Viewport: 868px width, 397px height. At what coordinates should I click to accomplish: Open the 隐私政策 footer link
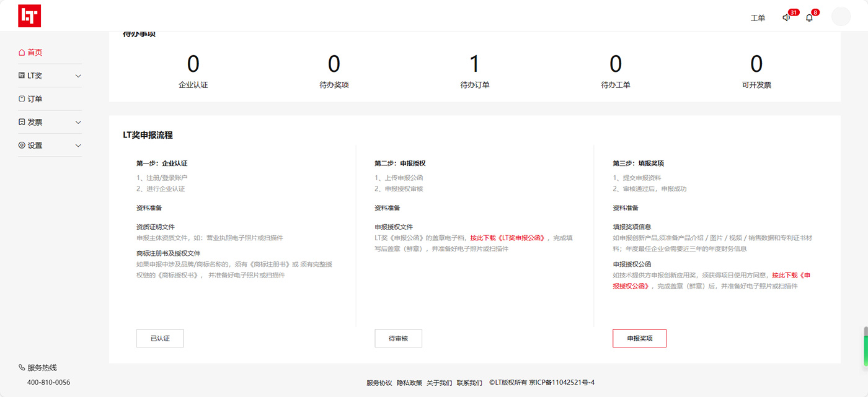pos(409,383)
